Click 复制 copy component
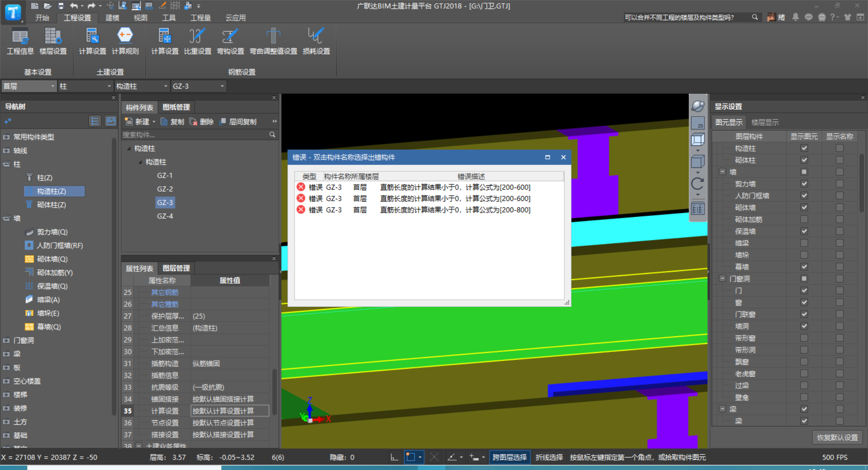 [172, 122]
